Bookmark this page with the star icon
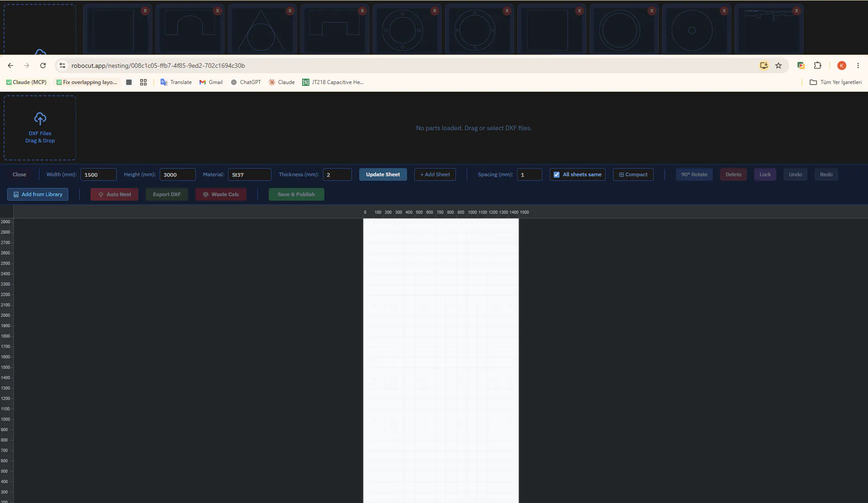 (778, 66)
